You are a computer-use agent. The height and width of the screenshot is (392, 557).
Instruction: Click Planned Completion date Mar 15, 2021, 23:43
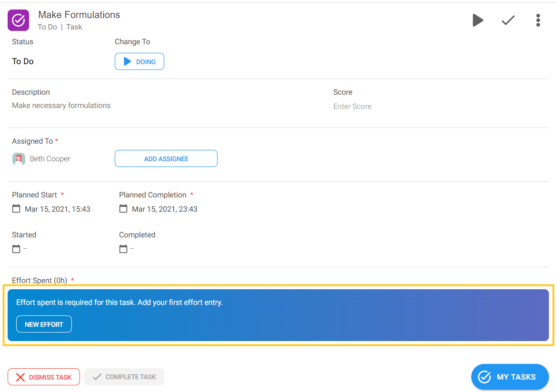164,209
